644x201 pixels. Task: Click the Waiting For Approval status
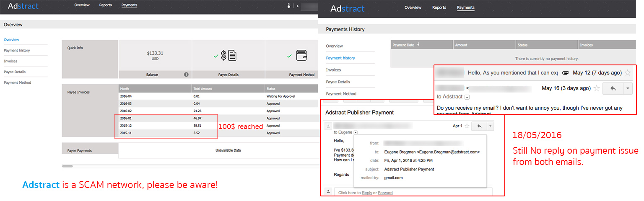[x=281, y=96]
